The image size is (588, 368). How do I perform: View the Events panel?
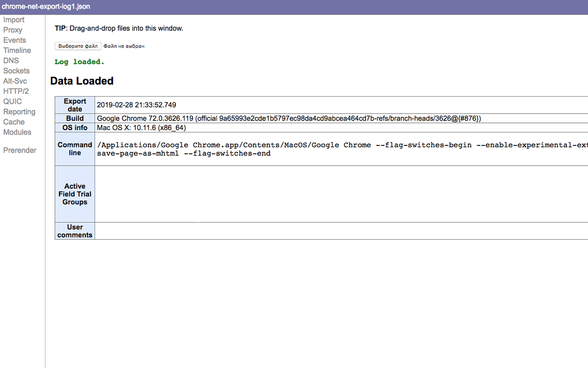14,40
